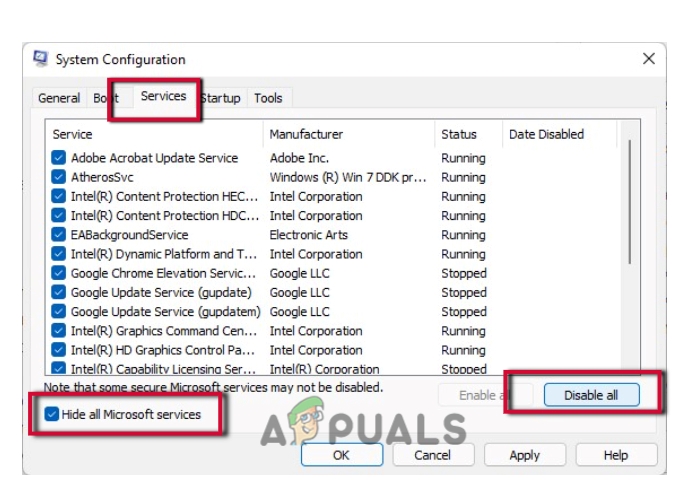Click the System Configuration title bar icon
The width and height of the screenshot is (674, 494).
click(x=41, y=59)
